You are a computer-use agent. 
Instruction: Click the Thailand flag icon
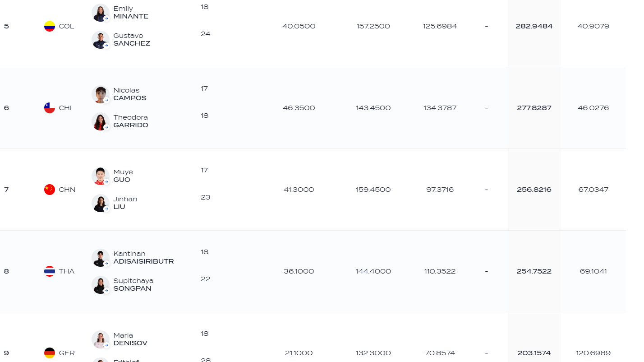coord(50,271)
